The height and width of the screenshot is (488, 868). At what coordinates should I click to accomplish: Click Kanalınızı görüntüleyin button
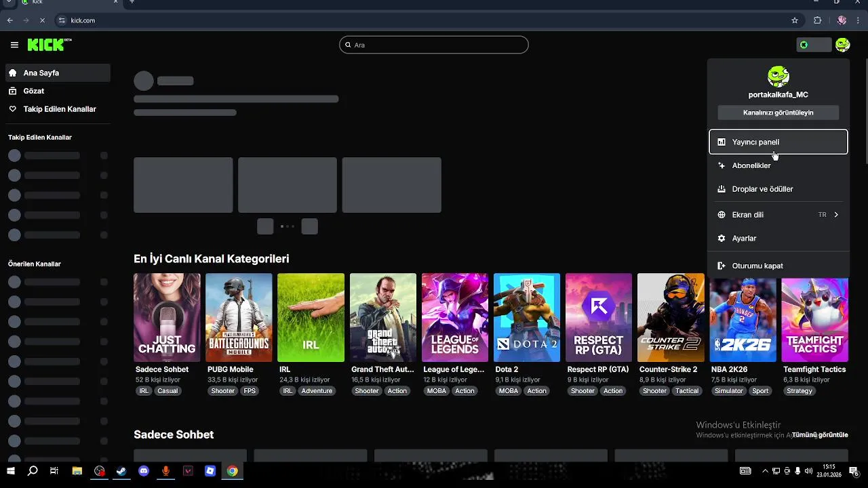tap(778, 113)
